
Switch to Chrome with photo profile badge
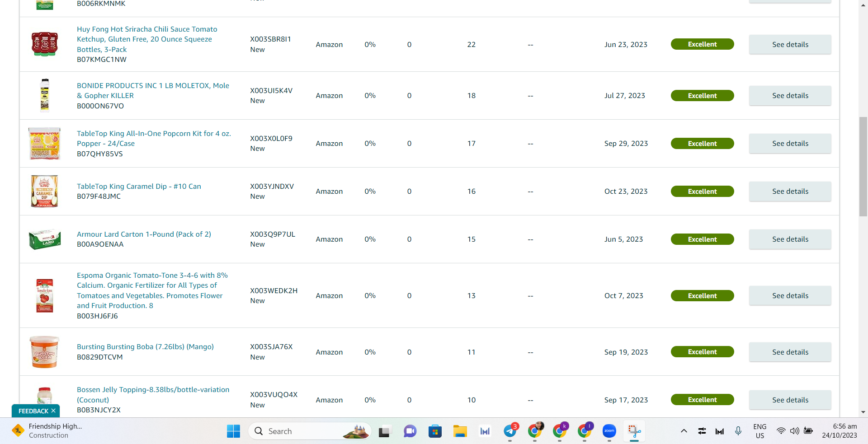535,431
